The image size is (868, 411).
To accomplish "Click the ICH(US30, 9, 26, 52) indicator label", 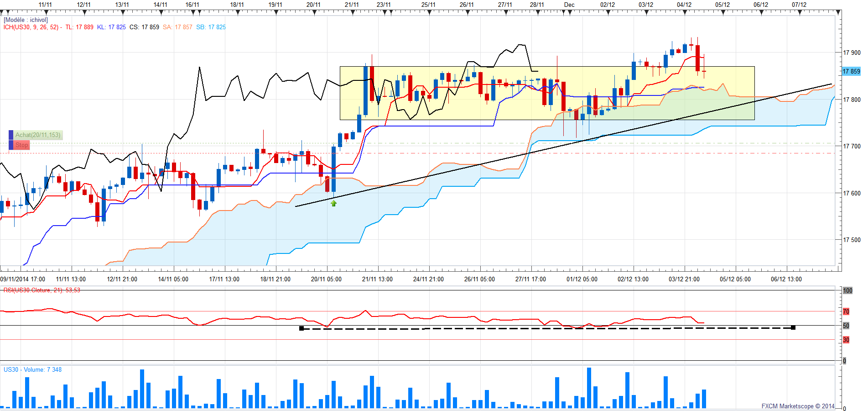I will (x=31, y=27).
